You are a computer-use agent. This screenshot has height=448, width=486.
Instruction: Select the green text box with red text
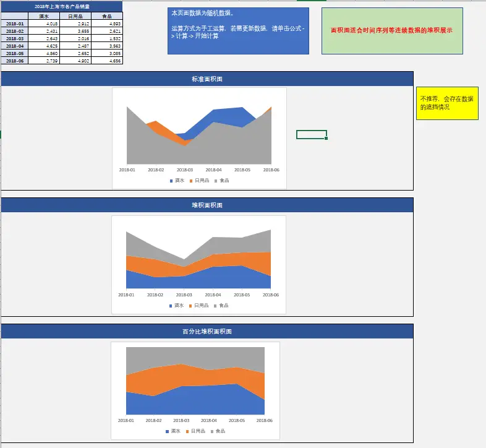pyautogui.click(x=392, y=31)
